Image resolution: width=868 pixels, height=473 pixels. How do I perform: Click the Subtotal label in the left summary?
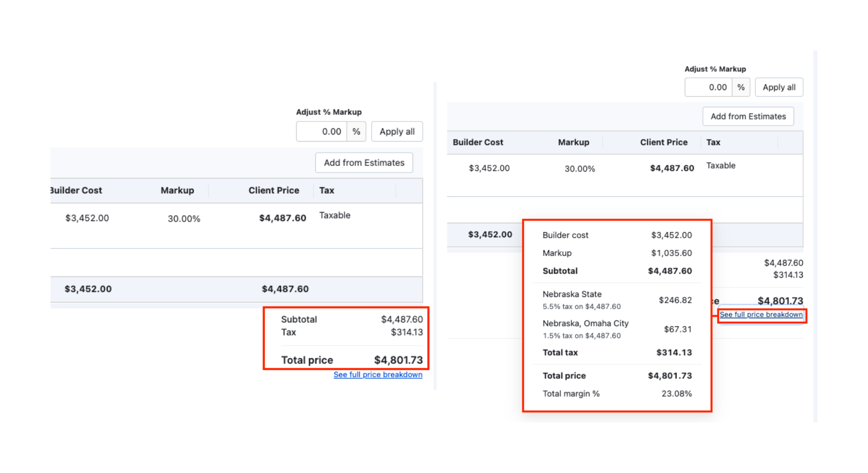click(299, 319)
